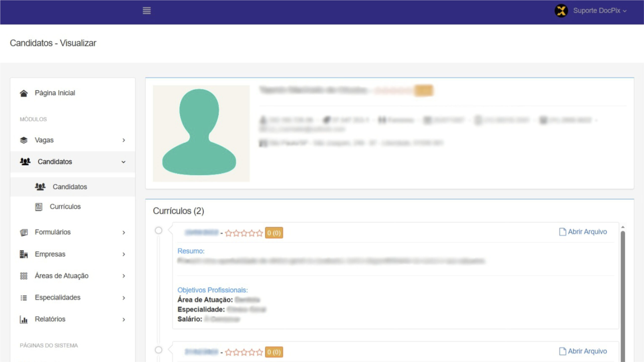Click Abrir Arquivo on second curriculum
644x362 pixels.
click(x=583, y=351)
